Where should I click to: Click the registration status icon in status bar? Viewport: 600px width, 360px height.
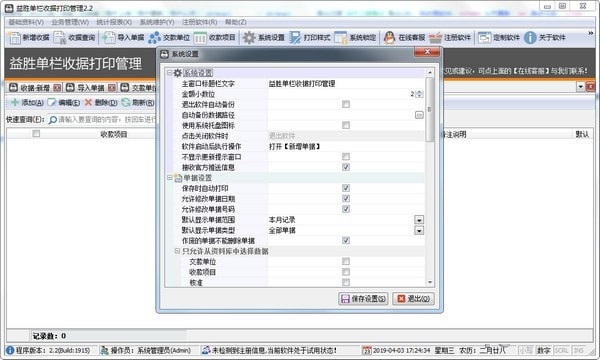click(x=206, y=350)
